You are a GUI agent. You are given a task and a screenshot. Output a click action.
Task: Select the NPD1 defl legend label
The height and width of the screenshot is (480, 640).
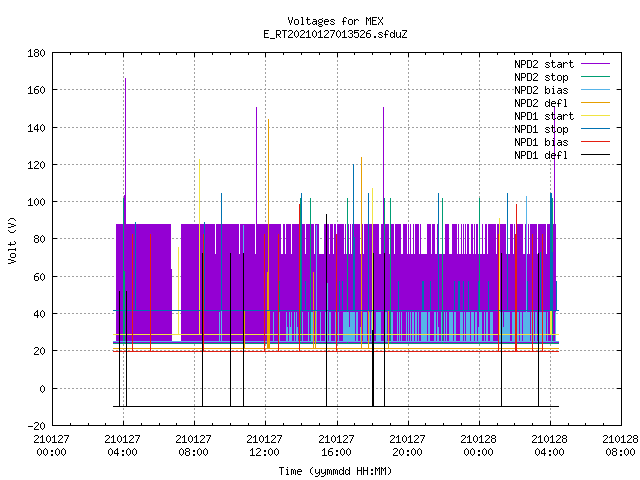coord(541,155)
